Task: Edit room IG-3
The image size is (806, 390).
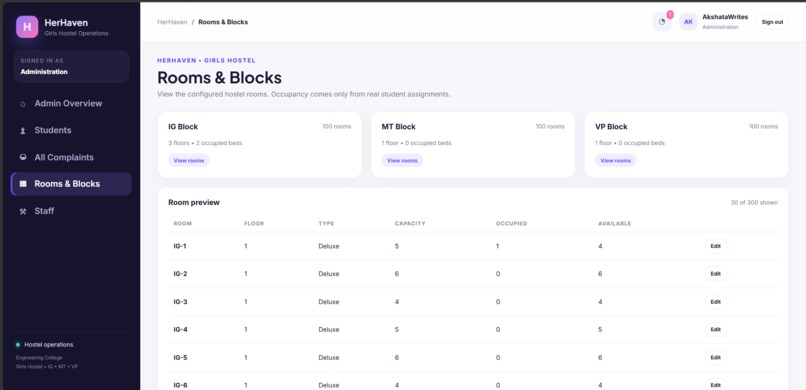Action: point(716,302)
